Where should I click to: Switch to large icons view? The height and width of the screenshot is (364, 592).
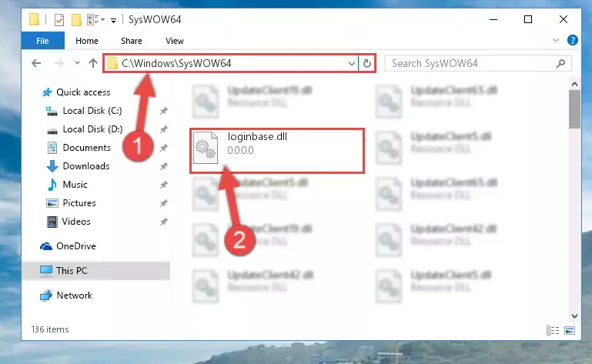click(x=572, y=330)
